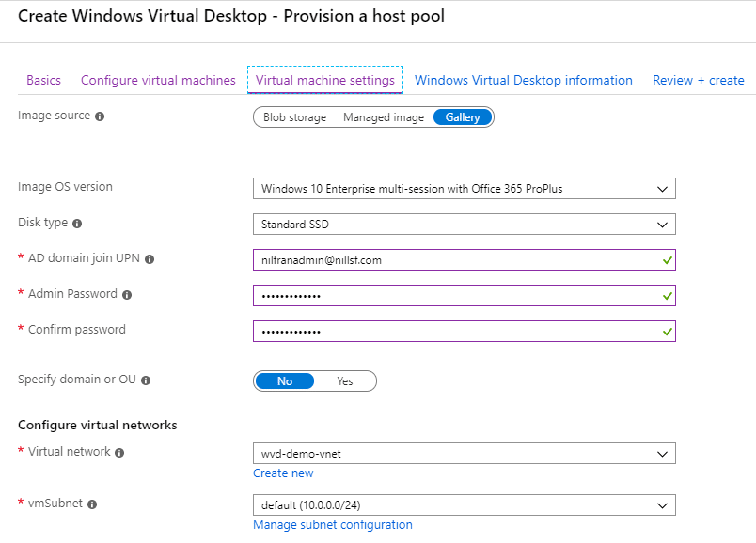This screenshot has height=543, width=756.
Task: Click into the Confirm password field
Action: point(465,331)
